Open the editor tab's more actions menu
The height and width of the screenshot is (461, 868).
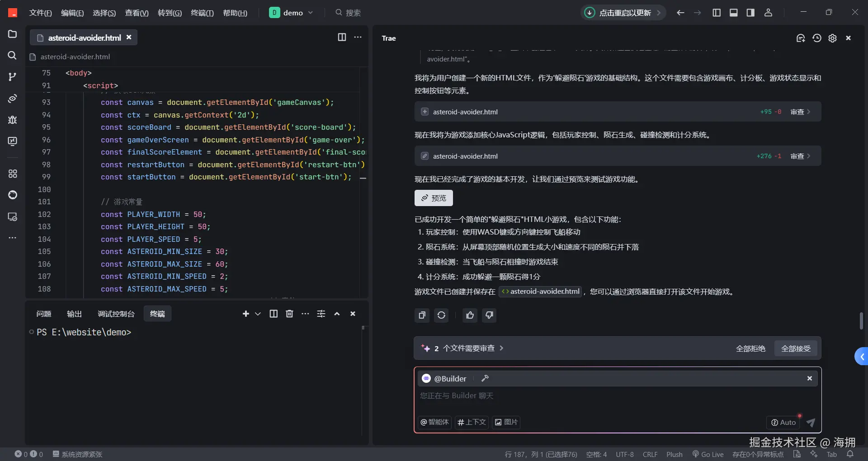click(358, 38)
